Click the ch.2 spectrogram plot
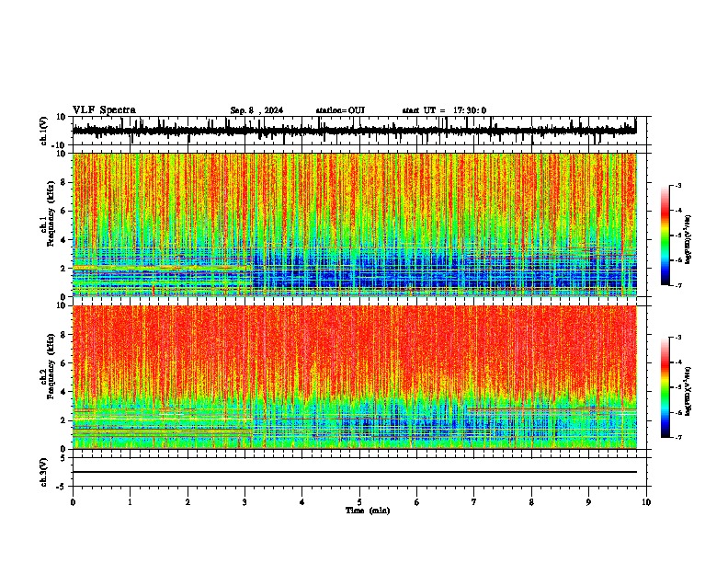 (x=354, y=377)
